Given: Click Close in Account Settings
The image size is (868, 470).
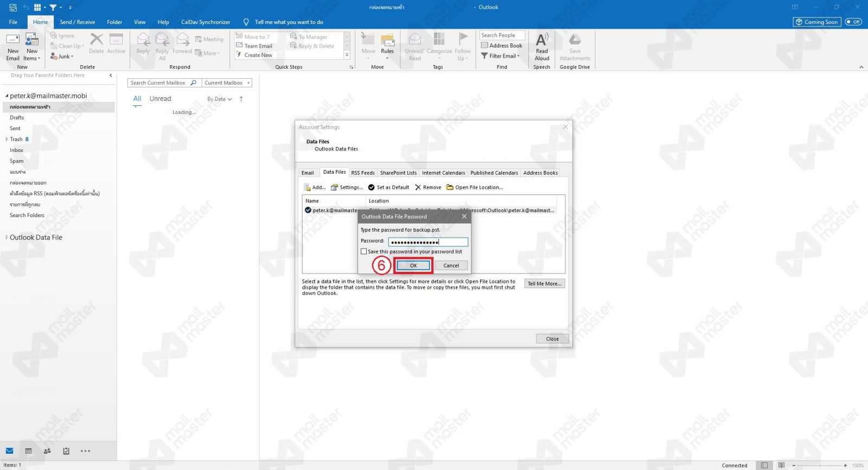Looking at the screenshot, I should tap(552, 339).
